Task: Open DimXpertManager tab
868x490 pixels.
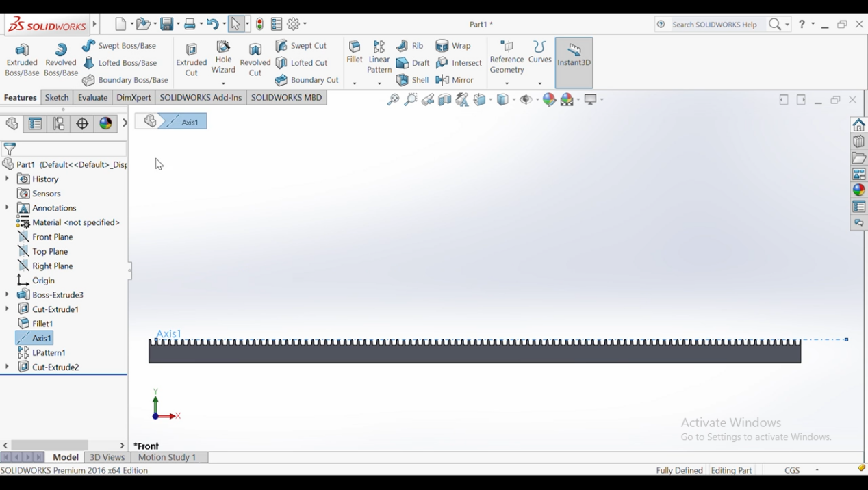Action: coord(82,124)
